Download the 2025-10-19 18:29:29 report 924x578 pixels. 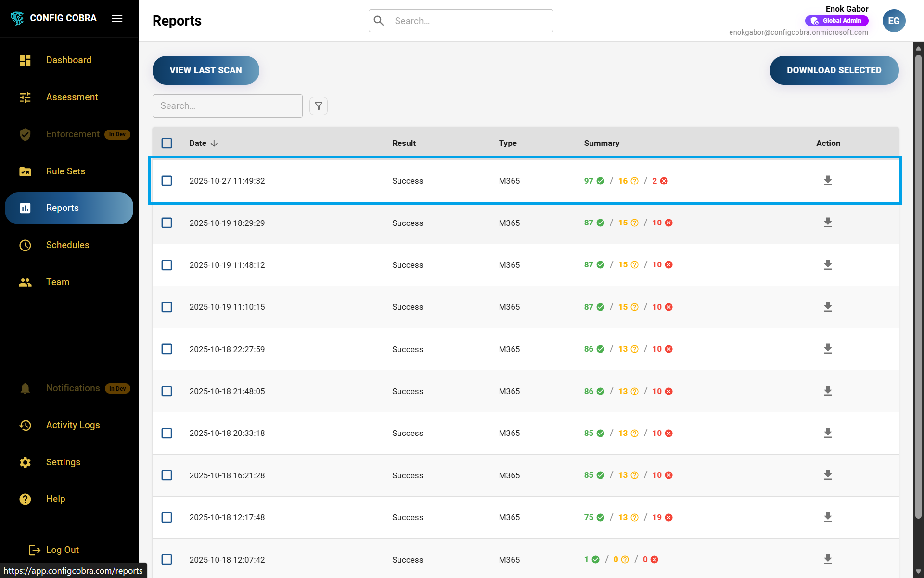click(827, 222)
